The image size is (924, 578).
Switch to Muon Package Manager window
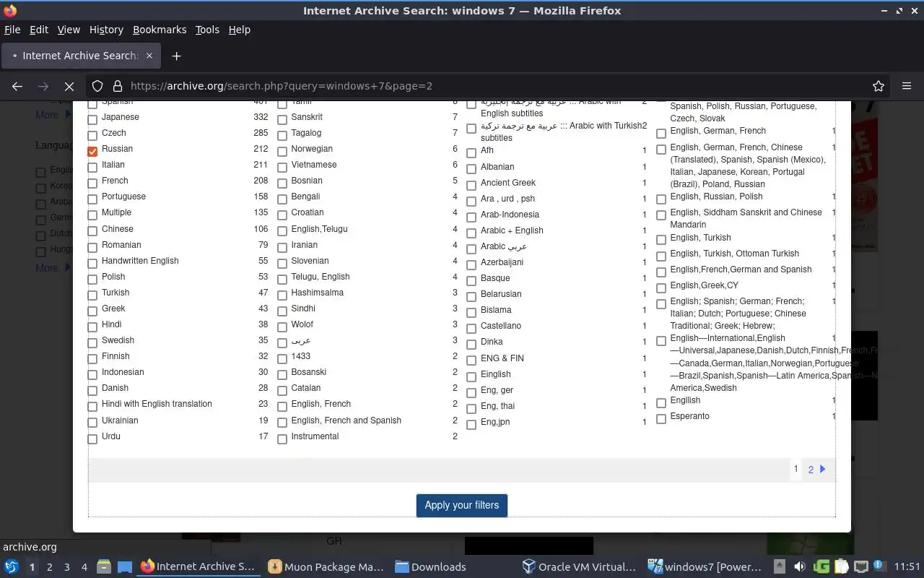pos(326,567)
